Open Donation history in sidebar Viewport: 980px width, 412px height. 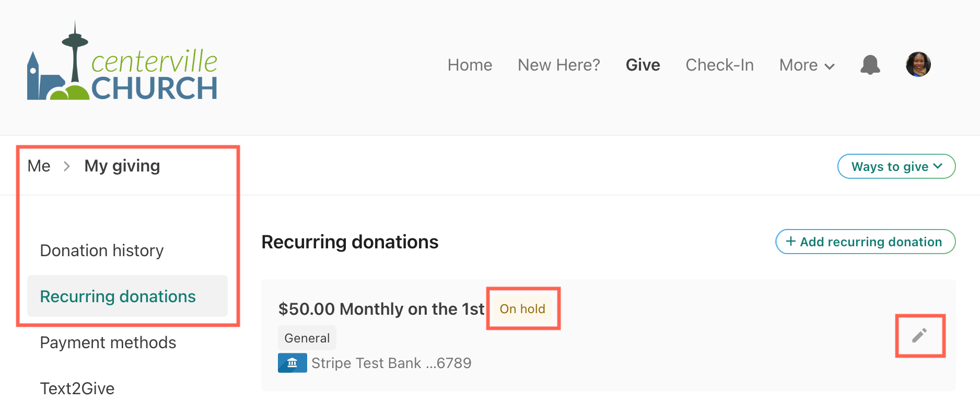[x=102, y=250]
